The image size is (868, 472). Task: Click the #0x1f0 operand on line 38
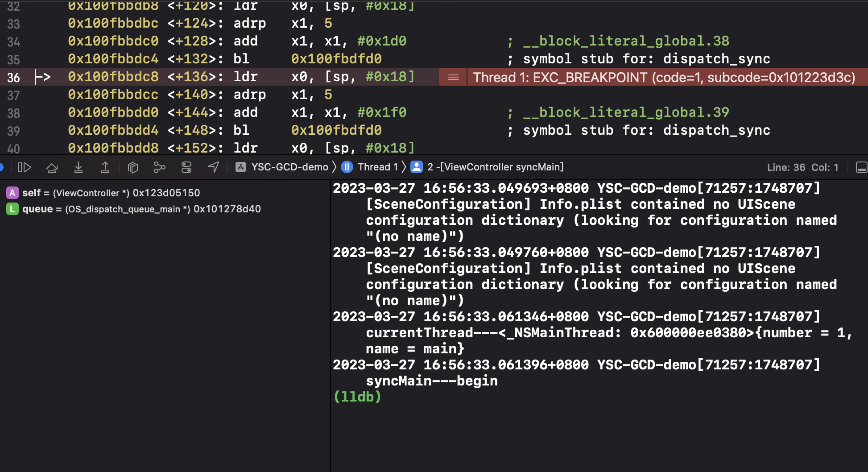[x=382, y=112]
